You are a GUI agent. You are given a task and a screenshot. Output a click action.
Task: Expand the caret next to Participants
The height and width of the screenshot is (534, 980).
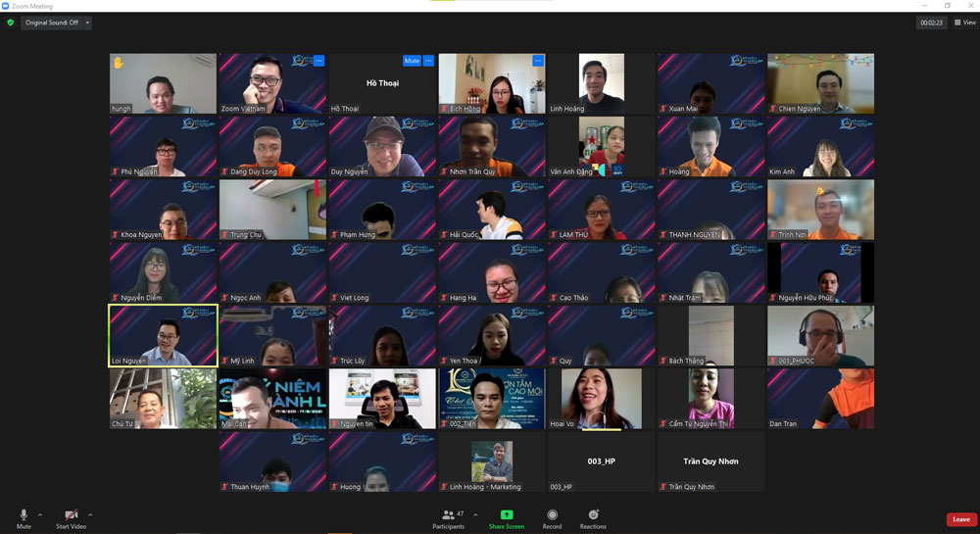pyautogui.click(x=475, y=514)
